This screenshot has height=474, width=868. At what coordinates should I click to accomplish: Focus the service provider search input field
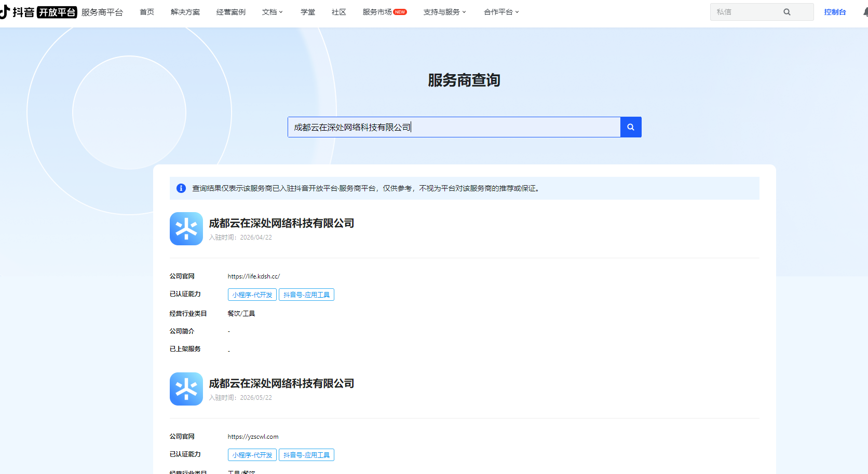[x=454, y=127]
